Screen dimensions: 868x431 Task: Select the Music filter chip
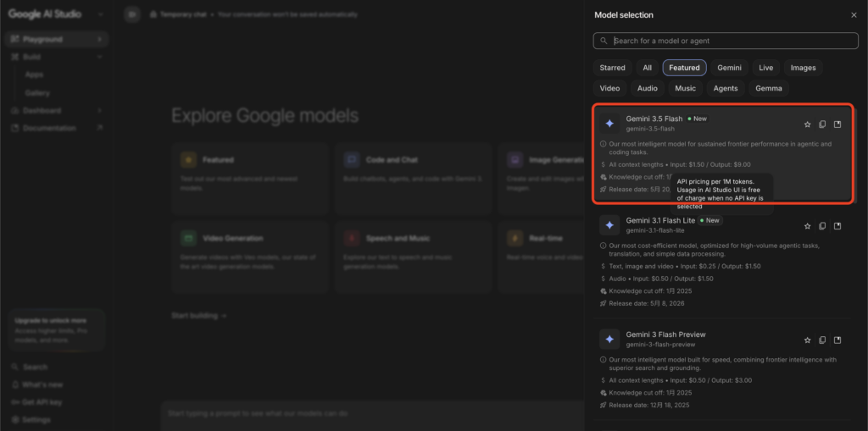[685, 88]
